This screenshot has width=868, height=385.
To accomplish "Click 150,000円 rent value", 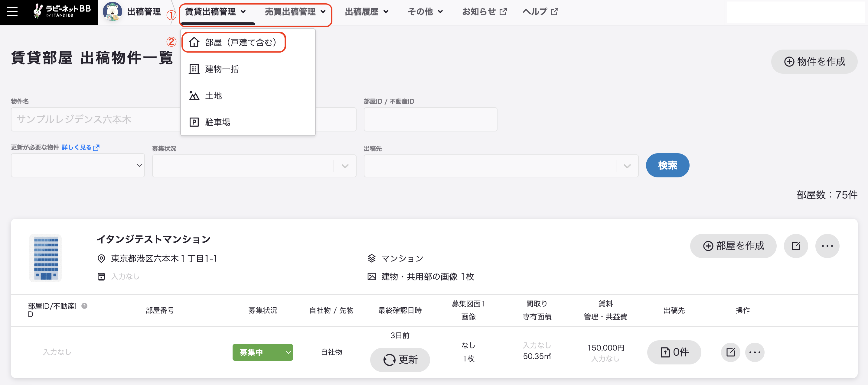I will (x=605, y=348).
